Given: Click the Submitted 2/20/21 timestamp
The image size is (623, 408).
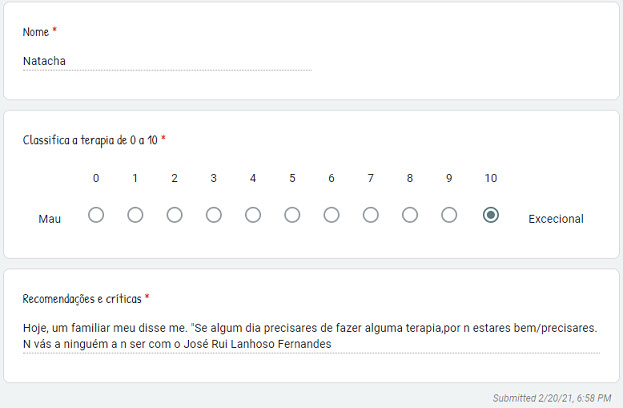Looking at the screenshot, I should click(x=551, y=397).
